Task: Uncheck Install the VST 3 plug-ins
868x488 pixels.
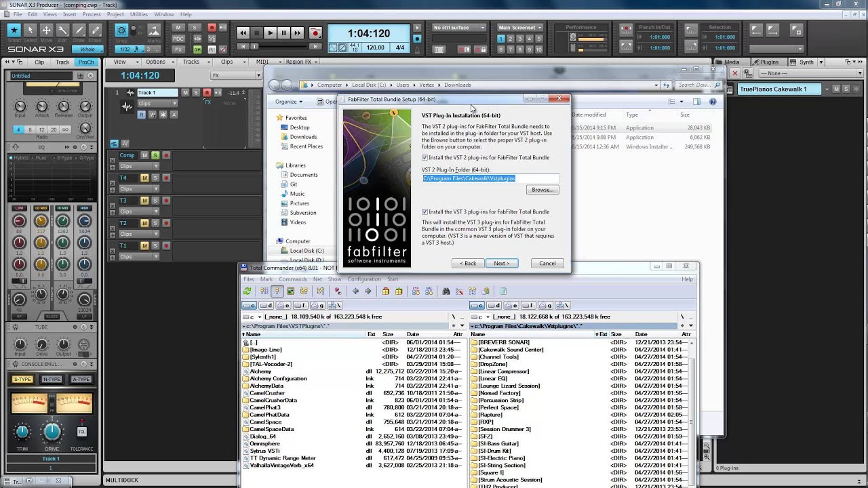Action: 425,211
